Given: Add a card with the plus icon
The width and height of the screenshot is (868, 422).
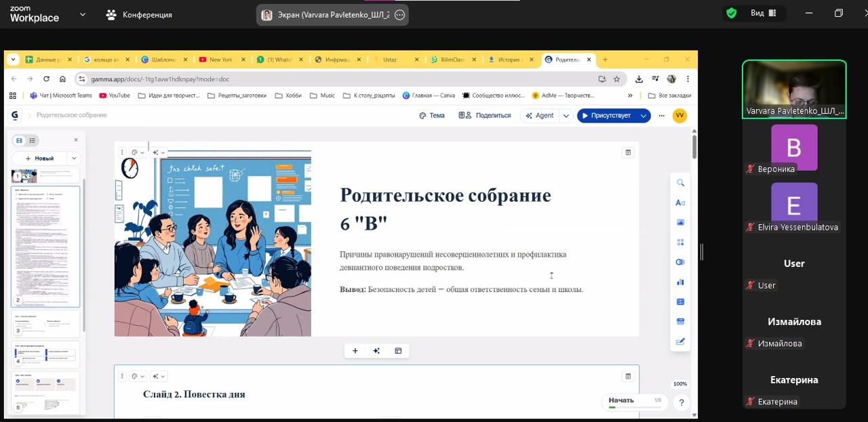Looking at the screenshot, I should (355, 351).
